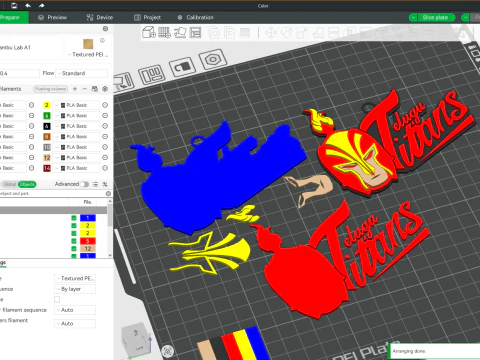The width and height of the screenshot is (480, 360).
Task: Click the object and part search field
Action: coord(52,194)
